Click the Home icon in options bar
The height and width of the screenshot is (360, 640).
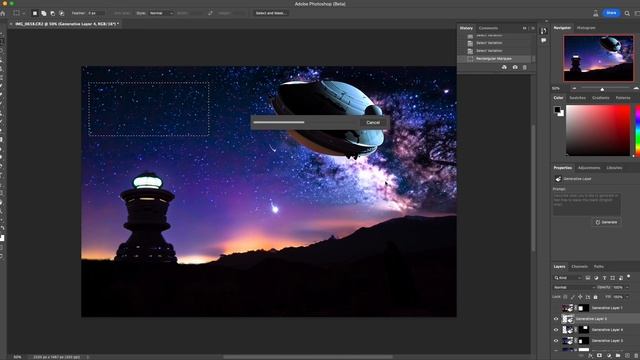tap(3, 13)
